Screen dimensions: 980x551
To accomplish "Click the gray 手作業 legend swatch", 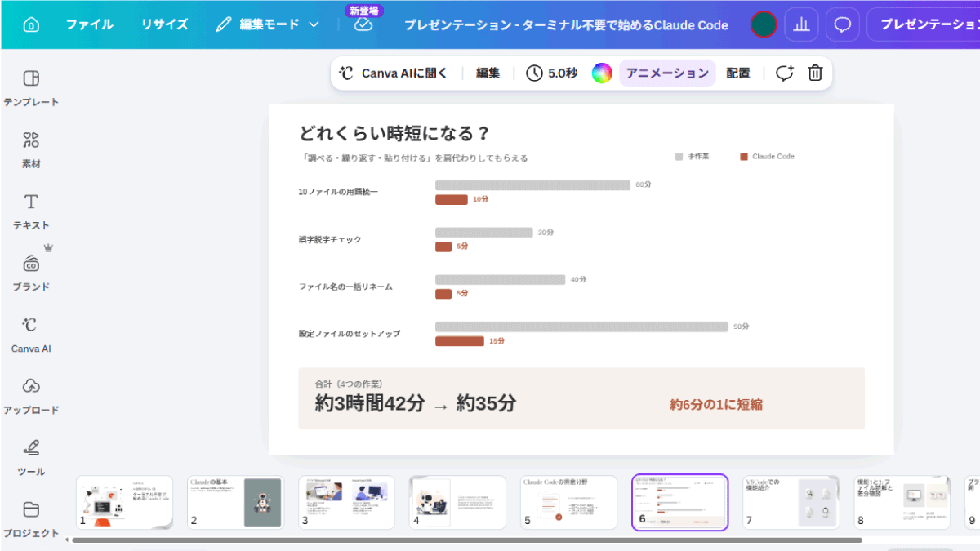I will pyautogui.click(x=679, y=156).
